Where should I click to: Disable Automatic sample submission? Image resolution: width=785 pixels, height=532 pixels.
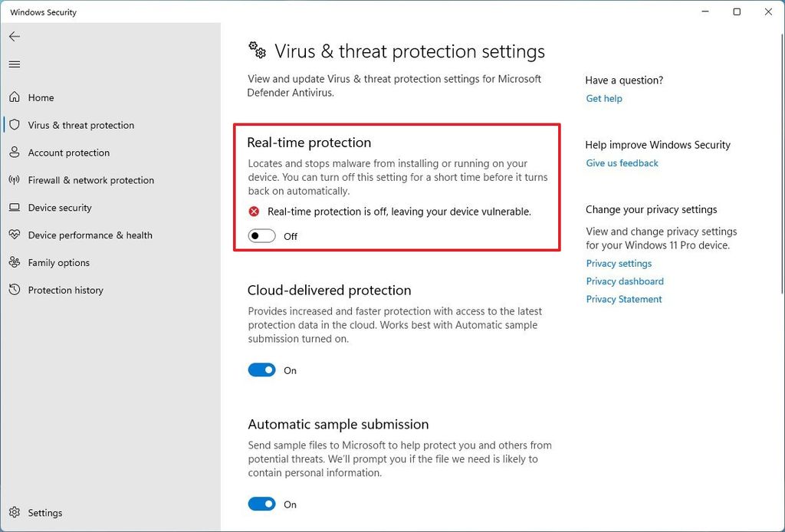pos(261,504)
